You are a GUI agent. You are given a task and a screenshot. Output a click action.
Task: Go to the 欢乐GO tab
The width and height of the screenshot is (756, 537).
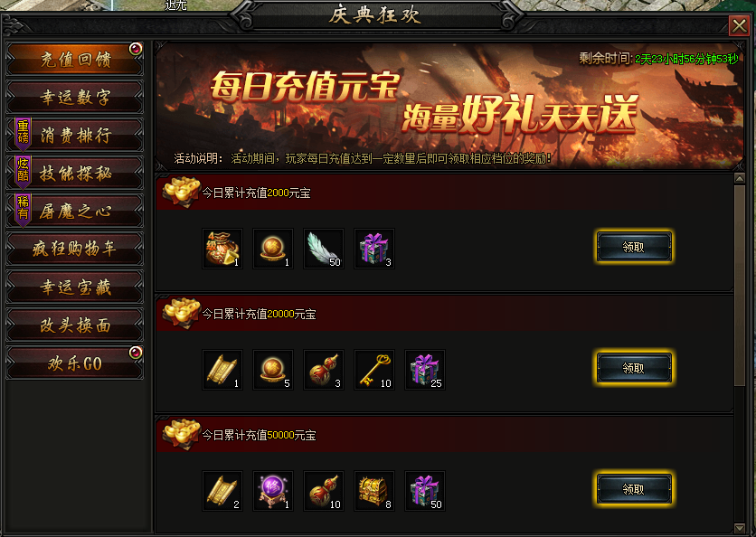75,363
